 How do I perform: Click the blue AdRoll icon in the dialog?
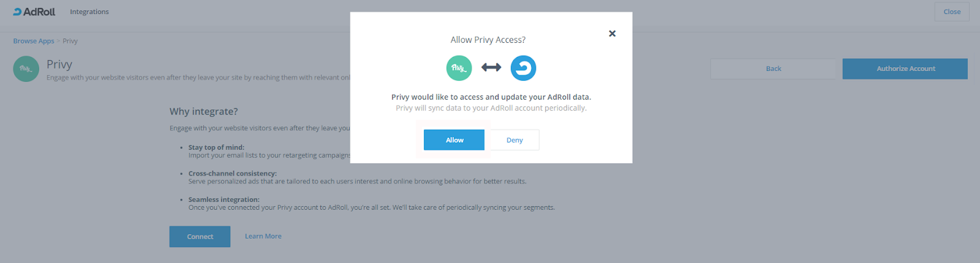(x=523, y=68)
